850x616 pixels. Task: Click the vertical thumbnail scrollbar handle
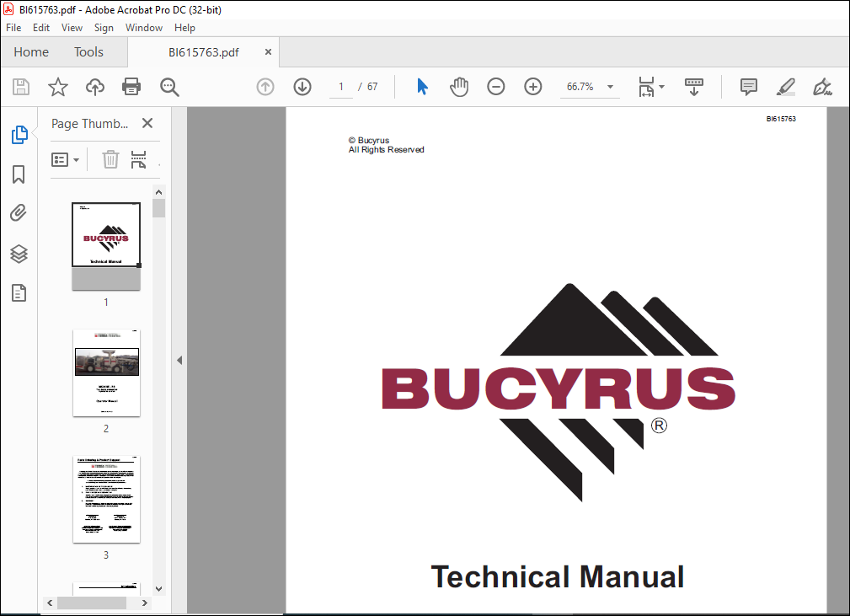[x=158, y=207]
